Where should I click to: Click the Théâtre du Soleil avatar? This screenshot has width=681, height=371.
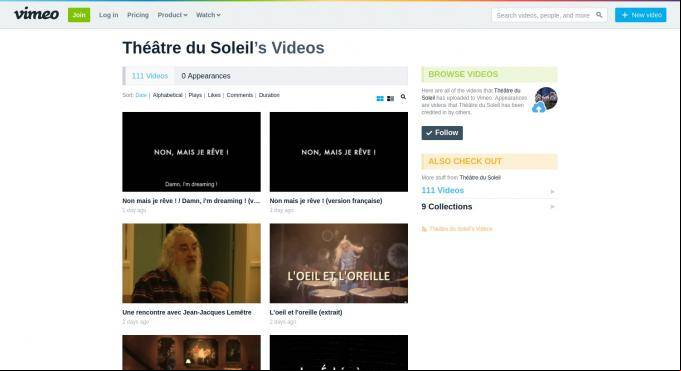545,98
